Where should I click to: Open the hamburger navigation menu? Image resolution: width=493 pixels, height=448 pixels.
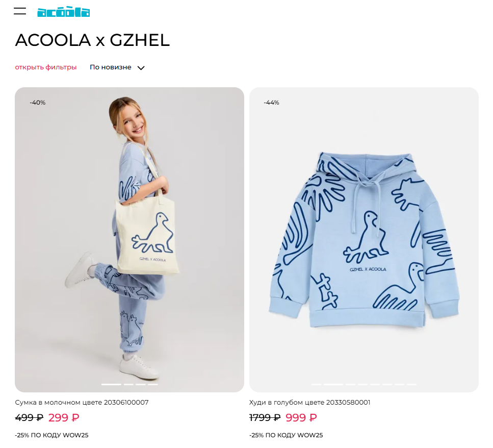coord(20,11)
